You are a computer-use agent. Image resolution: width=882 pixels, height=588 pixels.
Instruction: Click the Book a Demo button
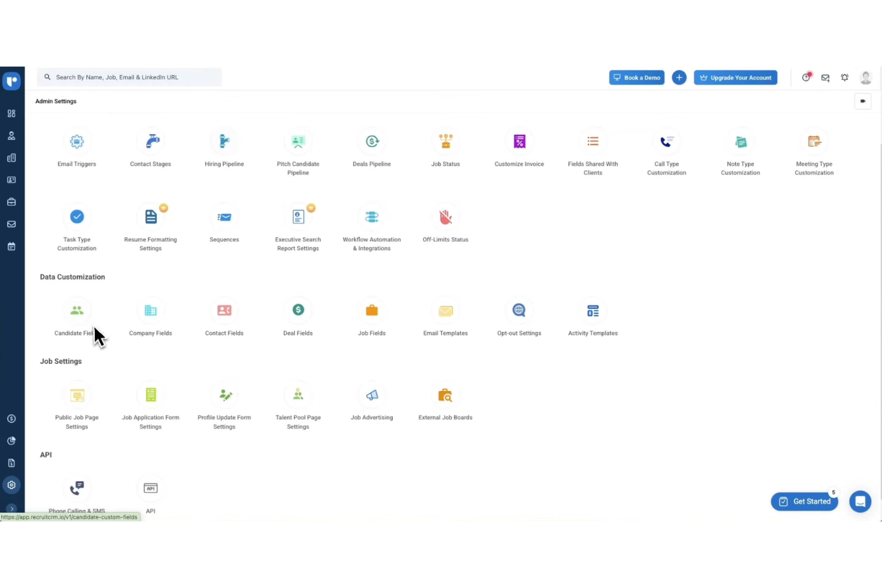[636, 77]
